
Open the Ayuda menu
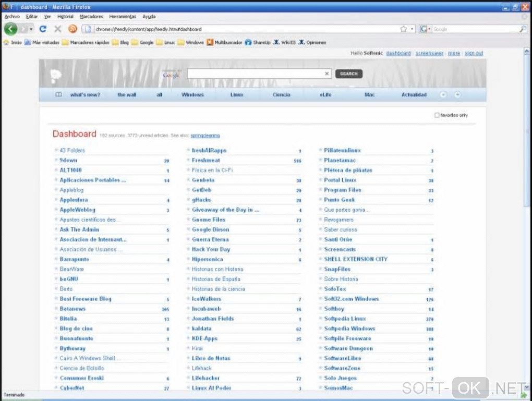coord(149,16)
